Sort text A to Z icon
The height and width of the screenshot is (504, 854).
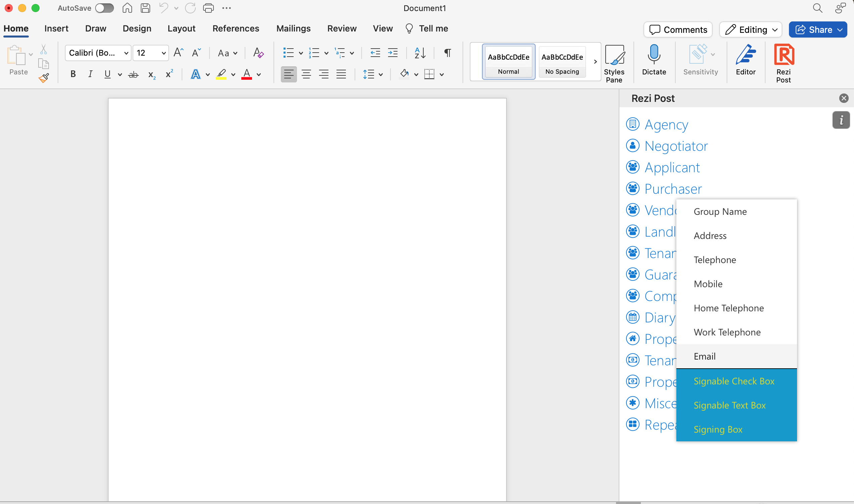(x=420, y=53)
